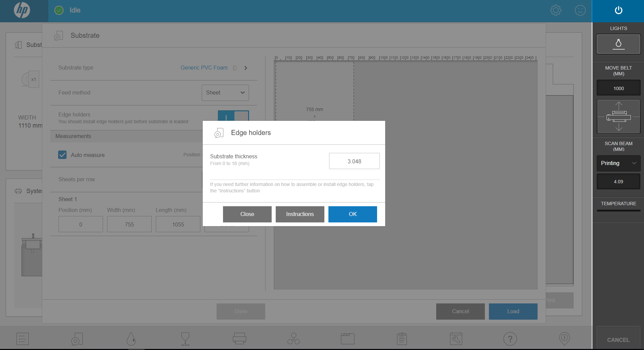The width and height of the screenshot is (644, 350).
Task: Open clapperboard icon in bottom bar
Action: coord(348,339)
